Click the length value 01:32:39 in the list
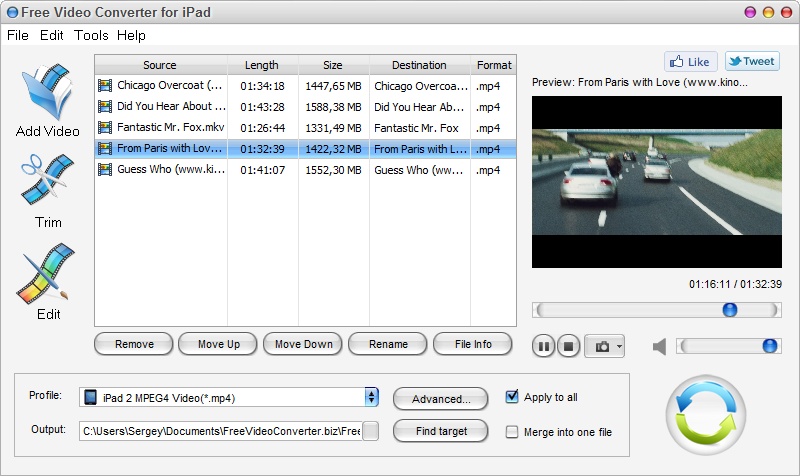Image resolution: width=800 pixels, height=476 pixels. pyautogui.click(x=262, y=149)
